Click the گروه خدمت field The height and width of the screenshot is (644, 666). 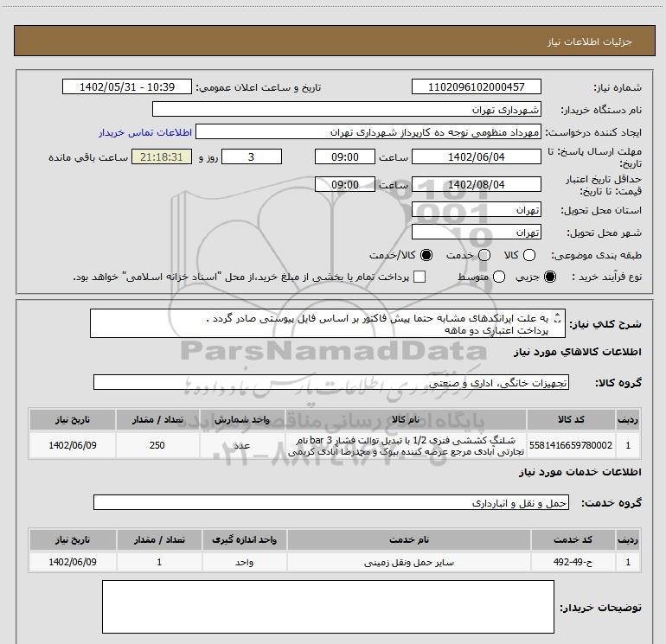pos(331,502)
